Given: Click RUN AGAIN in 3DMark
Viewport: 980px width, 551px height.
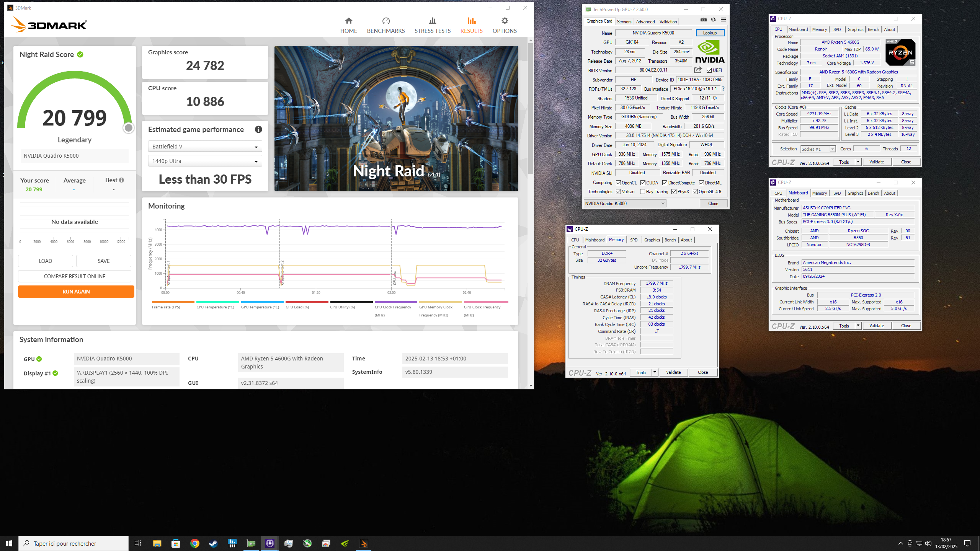Looking at the screenshot, I should (76, 292).
